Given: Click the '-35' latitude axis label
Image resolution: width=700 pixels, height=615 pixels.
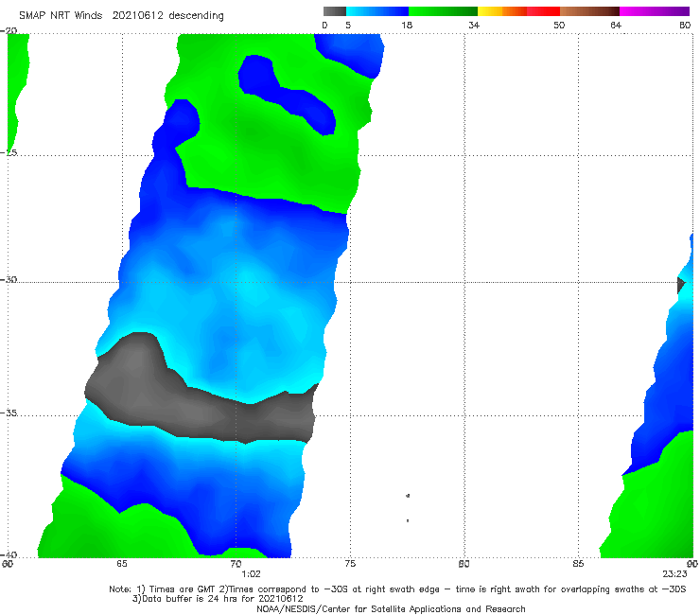Looking at the screenshot, I should (x=9, y=413).
